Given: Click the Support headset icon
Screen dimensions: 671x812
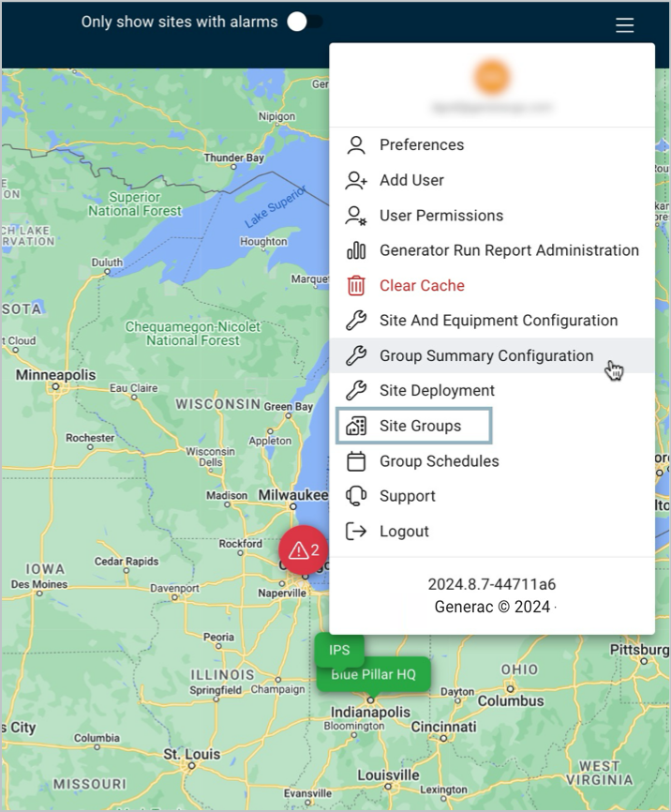Looking at the screenshot, I should pyautogui.click(x=356, y=496).
